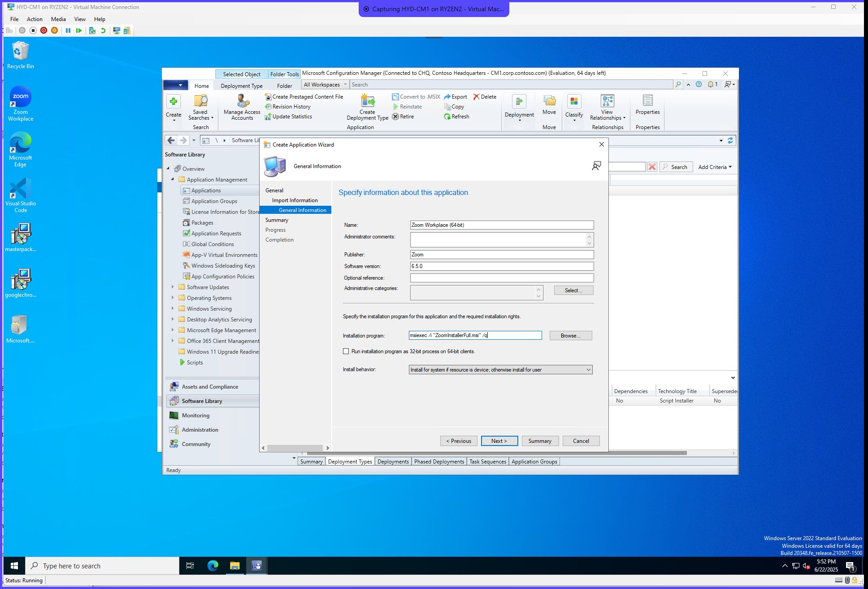The width and height of the screenshot is (868, 589).
Task: Click the Create application ribbon icon
Action: pos(174,101)
